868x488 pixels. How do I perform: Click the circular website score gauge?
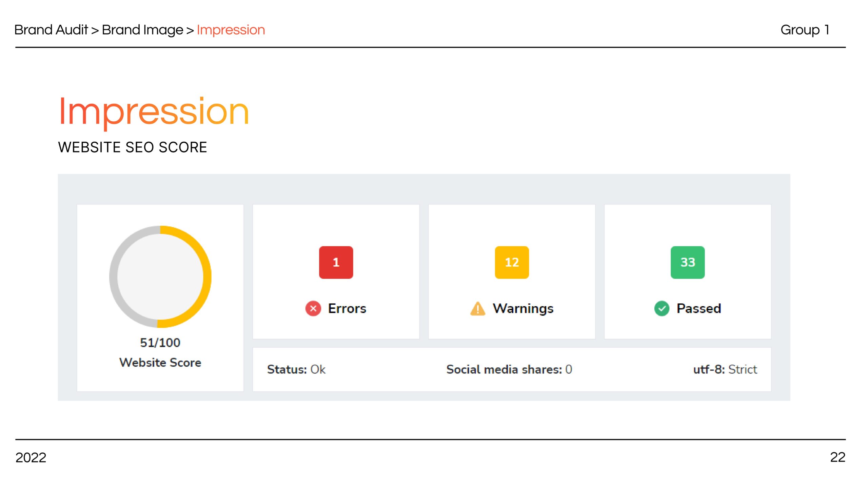(x=160, y=277)
